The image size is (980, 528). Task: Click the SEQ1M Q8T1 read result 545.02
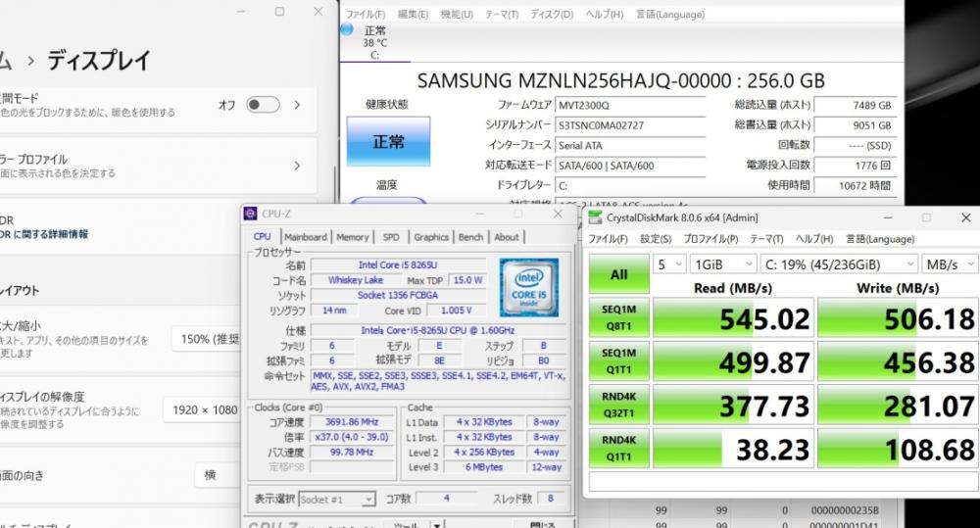(x=733, y=318)
